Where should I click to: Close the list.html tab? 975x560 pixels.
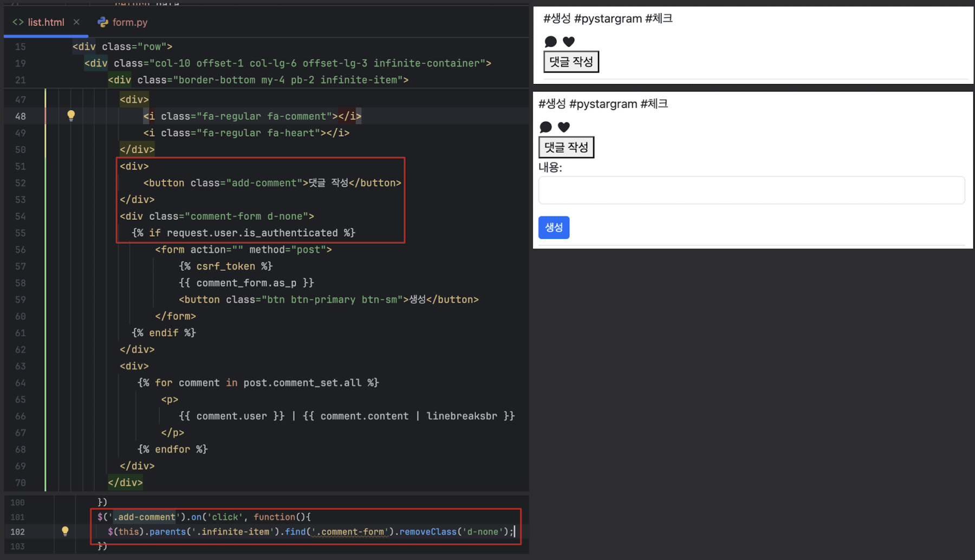click(x=76, y=22)
